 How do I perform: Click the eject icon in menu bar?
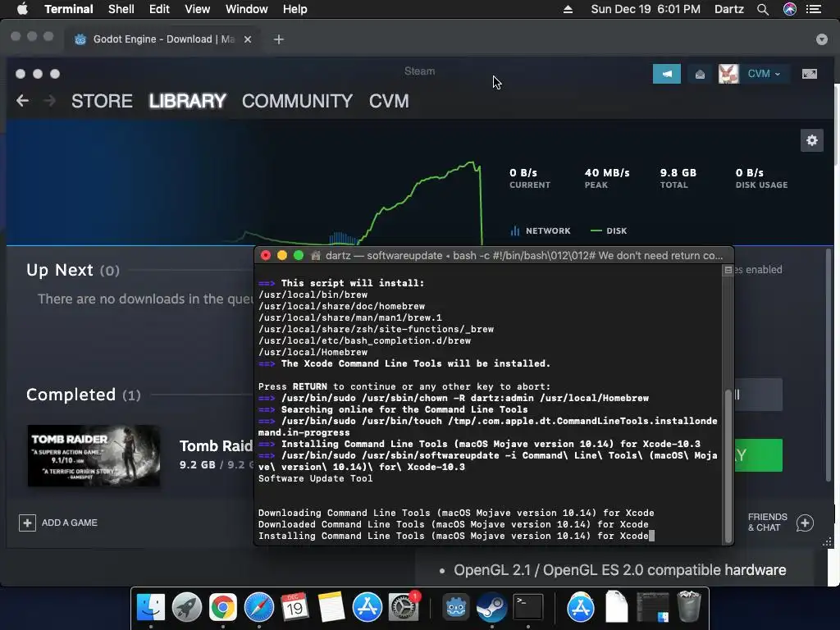point(568,9)
